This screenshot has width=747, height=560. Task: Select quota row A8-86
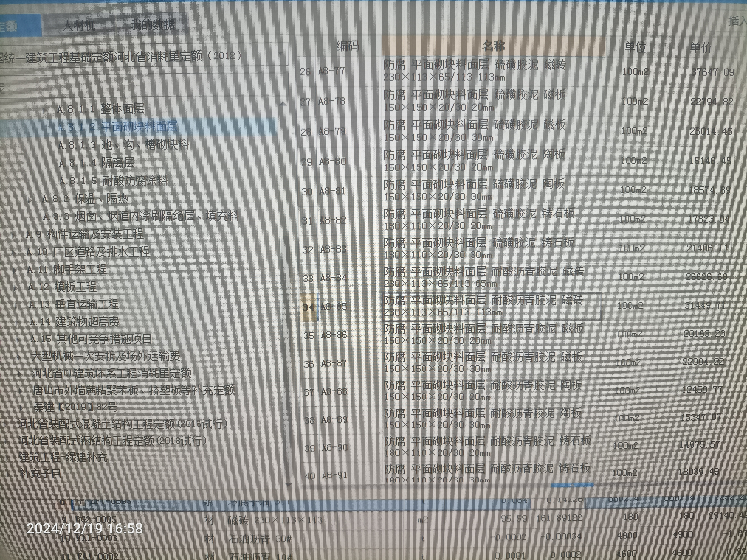[514, 335]
